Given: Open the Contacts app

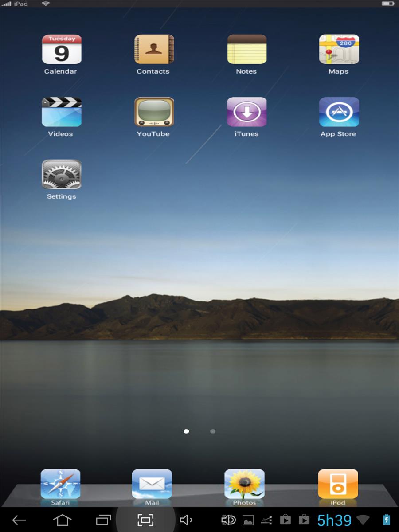Looking at the screenshot, I should point(154,50).
